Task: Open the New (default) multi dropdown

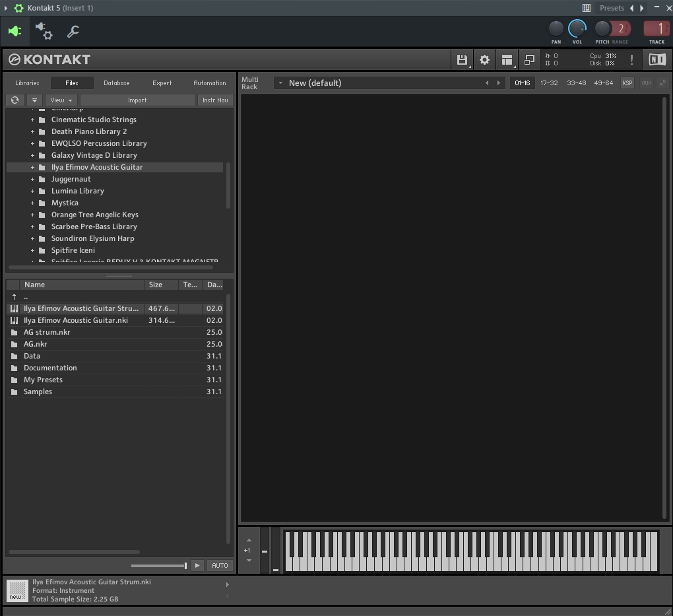Action: (280, 83)
